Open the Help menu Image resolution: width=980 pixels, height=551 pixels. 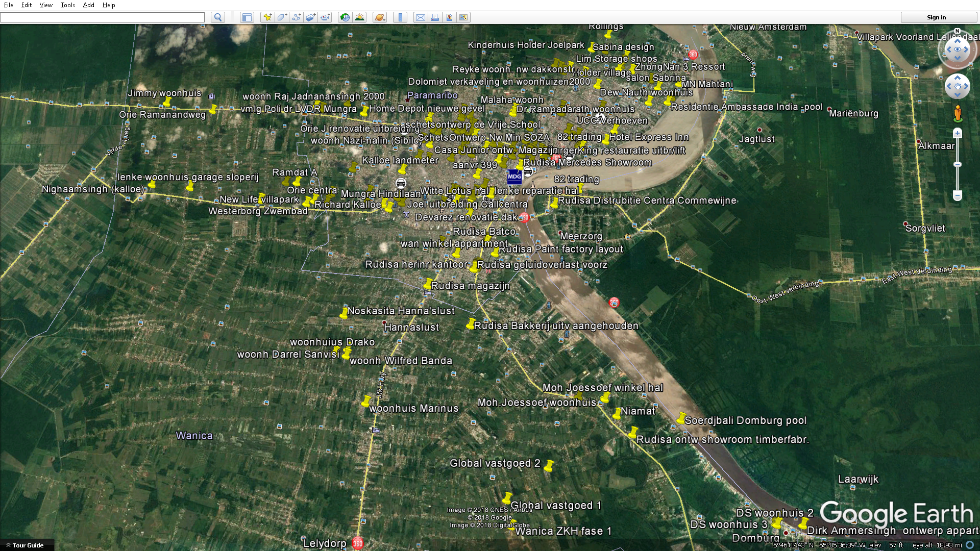pyautogui.click(x=109, y=5)
